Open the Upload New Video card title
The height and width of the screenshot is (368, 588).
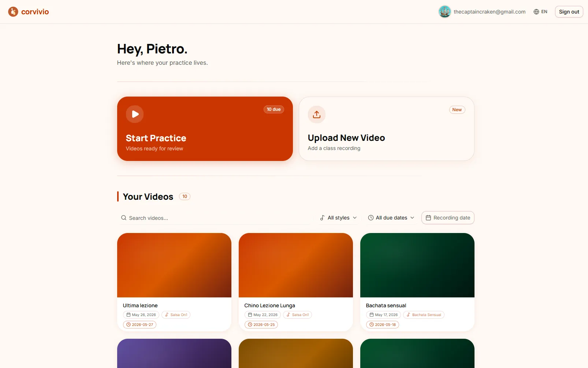pyautogui.click(x=346, y=138)
